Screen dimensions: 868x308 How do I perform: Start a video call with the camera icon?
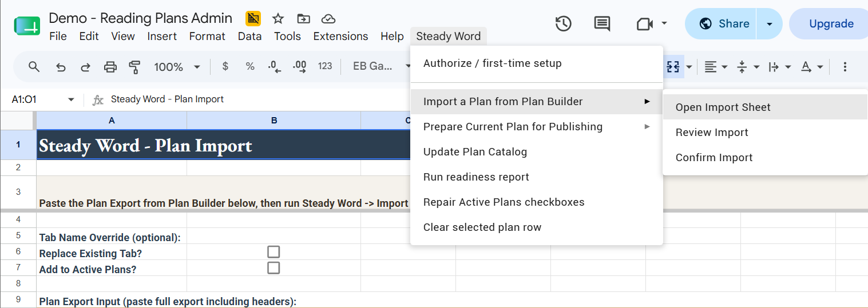(645, 23)
